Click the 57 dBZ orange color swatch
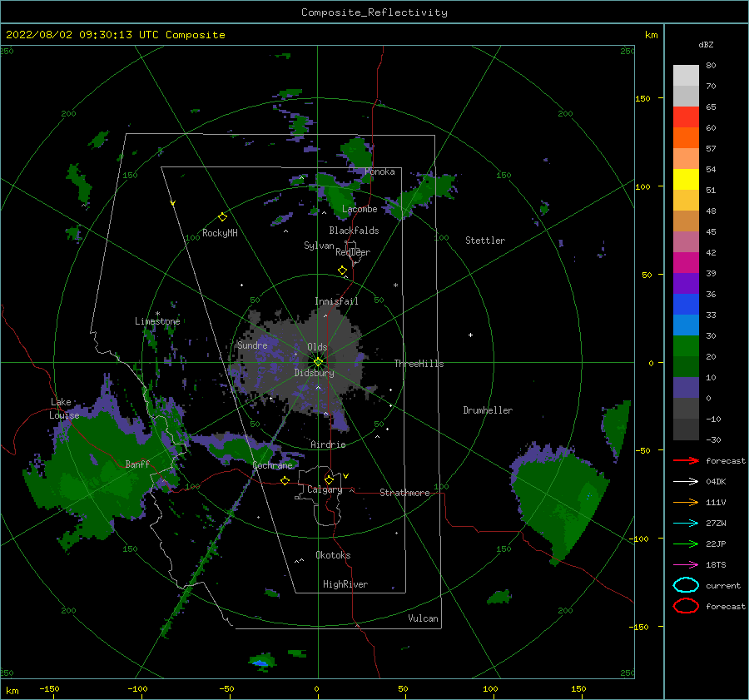Image resolution: width=749 pixels, height=700 pixels. click(x=686, y=138)
